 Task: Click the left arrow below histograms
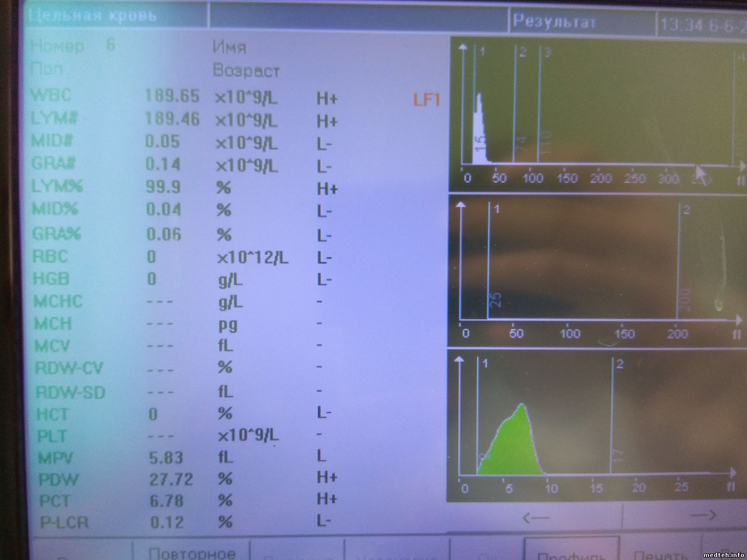536,518
